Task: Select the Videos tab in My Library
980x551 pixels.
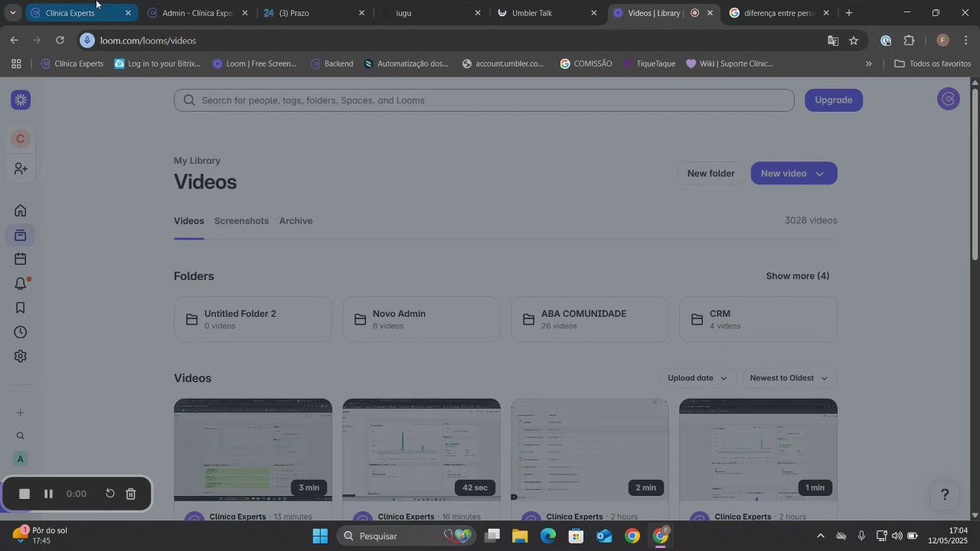Action: tap(189, 221)
